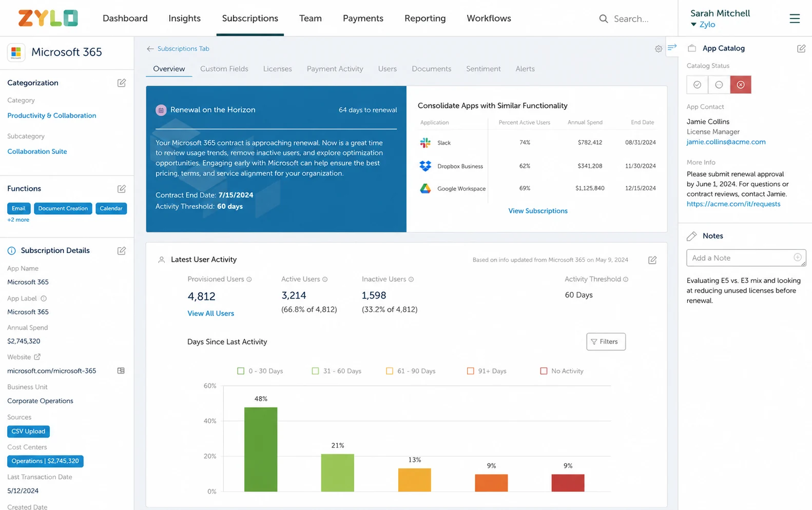
Task: Switch to the Payment Activity tab
Action: [x=335, y=69]
